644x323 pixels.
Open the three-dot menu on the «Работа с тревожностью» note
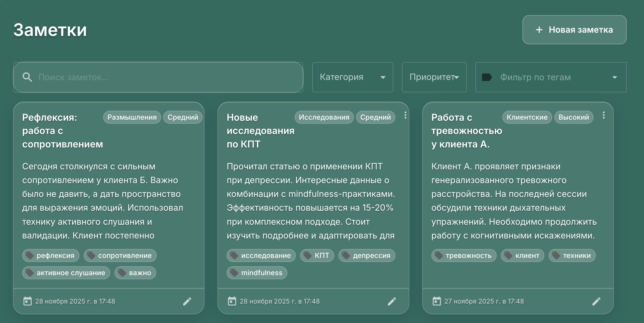click(x=604, y=115)
